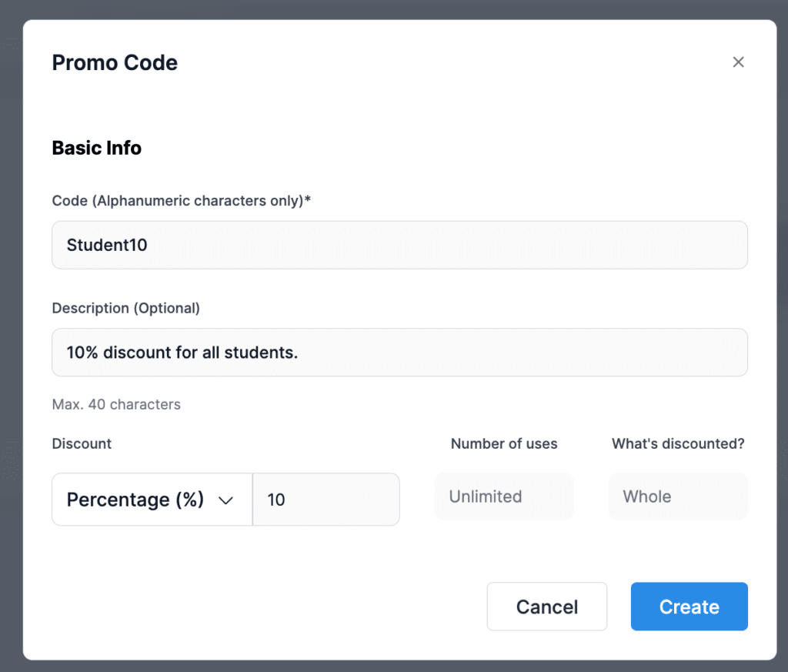Click the What's discounted? label
This screenshot has height=672, width=788.
point(678,443)
